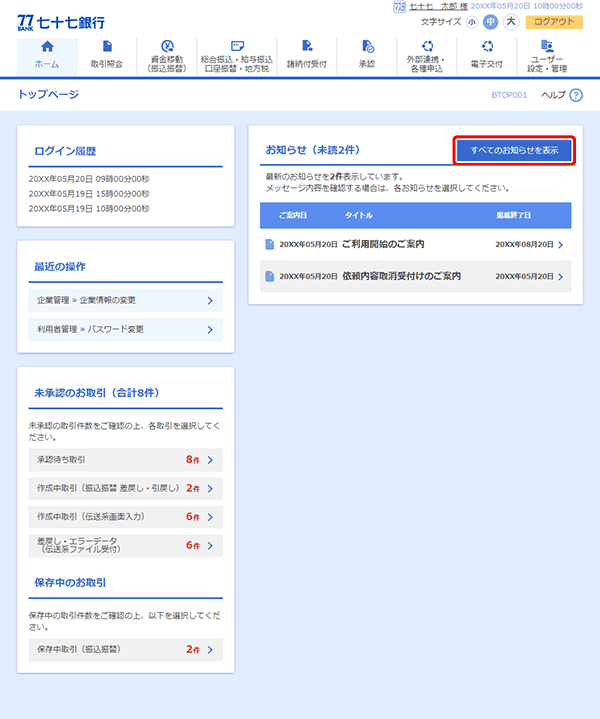The height and width of the screenshot is (719, 600).
Task: Click document icon of ご利用開始のご案内 notice
Action: point(270,244)
